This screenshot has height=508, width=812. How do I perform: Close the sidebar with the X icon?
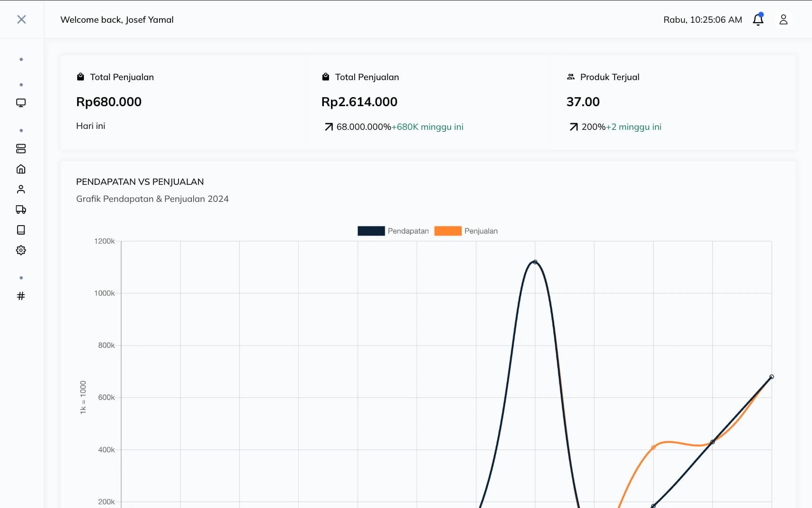tap(21, 19)
